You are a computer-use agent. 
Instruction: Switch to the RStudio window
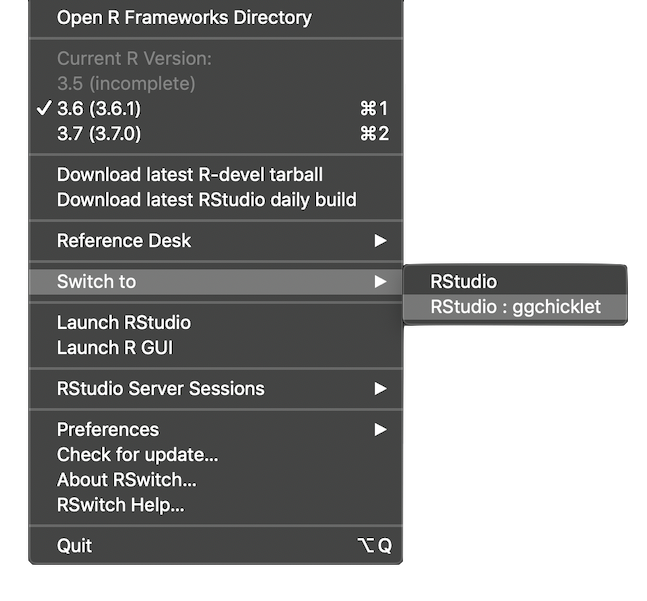coord(464,282)
